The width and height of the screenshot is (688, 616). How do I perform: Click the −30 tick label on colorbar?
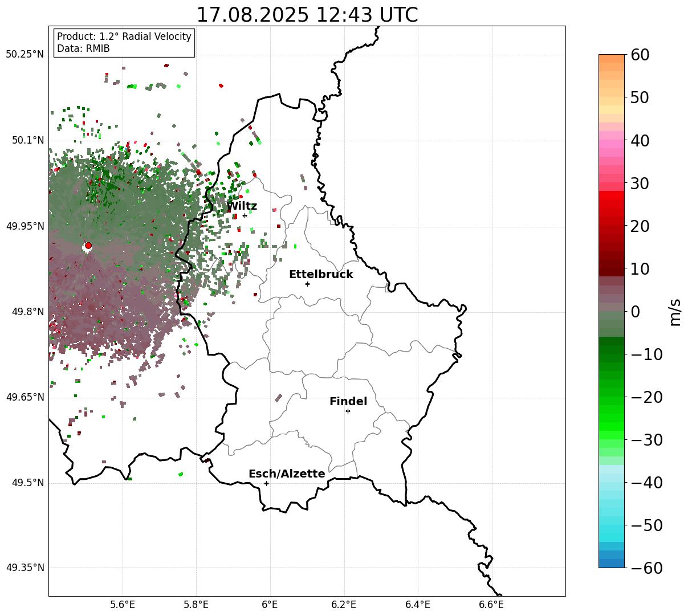pyautogui.click(x=646, y=440)
